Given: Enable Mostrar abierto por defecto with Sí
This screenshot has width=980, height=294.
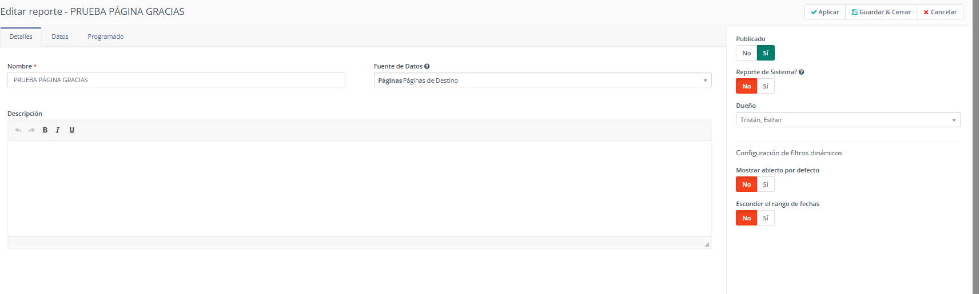Looking at the screenshot, I should (x=766, y=184).
